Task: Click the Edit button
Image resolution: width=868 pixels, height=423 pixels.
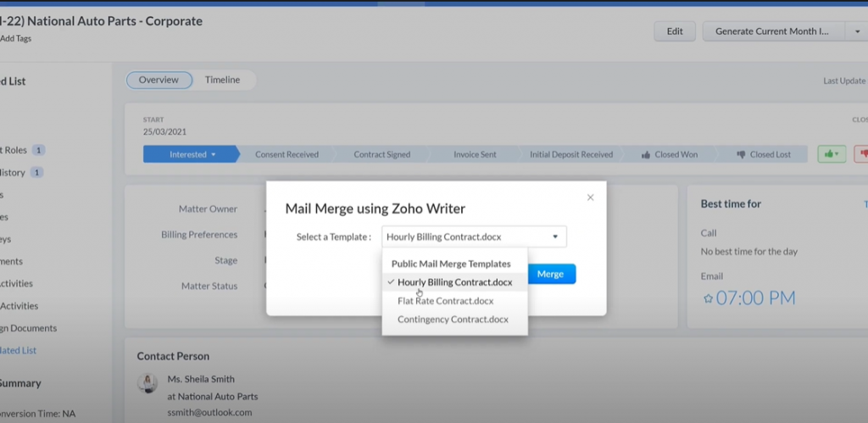Action: click(x=674, y=31)
